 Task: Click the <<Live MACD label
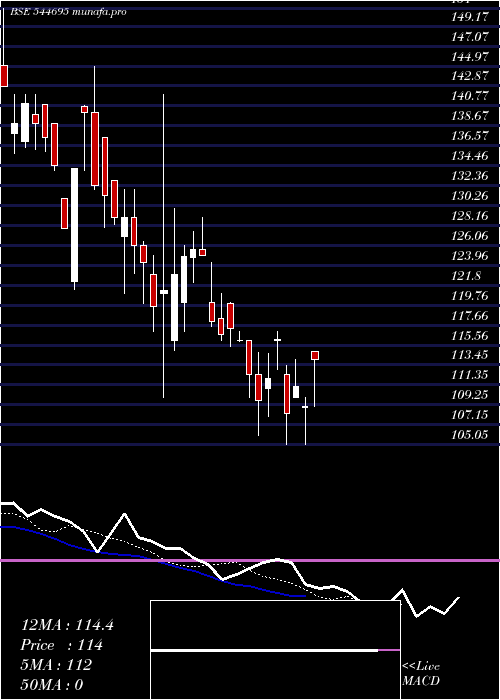point(421,674)
